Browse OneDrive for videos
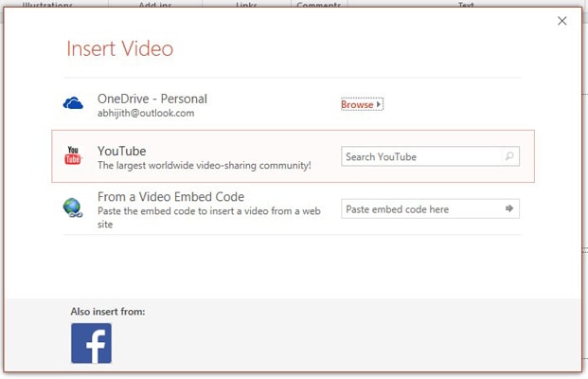588x379 pixels. (362, 104)
